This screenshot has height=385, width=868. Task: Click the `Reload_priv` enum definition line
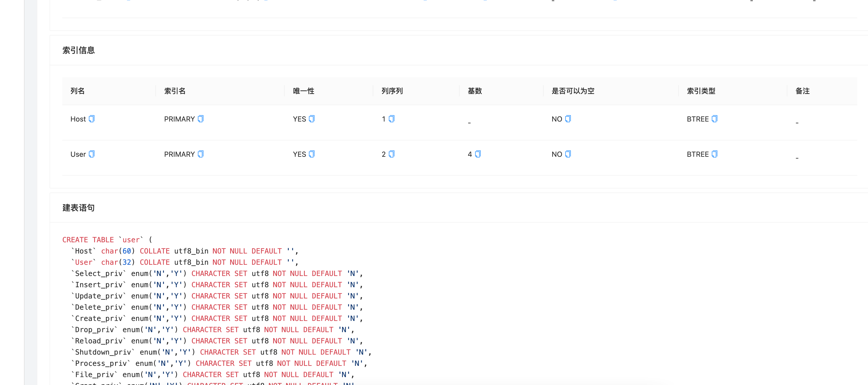pyautogui.click(x=217, y=341)
